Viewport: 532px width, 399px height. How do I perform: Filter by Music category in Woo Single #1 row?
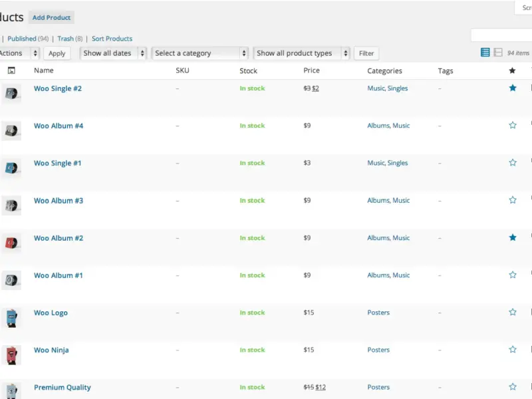pos(376,163)
